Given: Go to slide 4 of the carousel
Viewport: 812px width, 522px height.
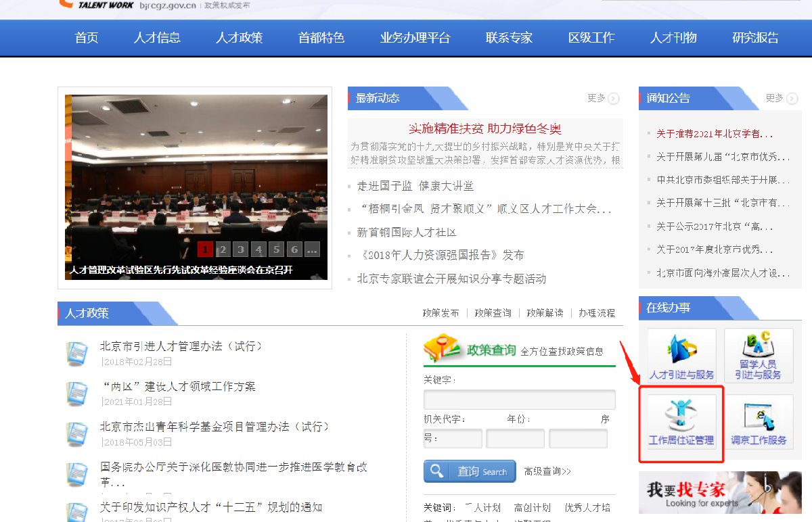Looking at the screenshot, I should (x=258, y=250).
